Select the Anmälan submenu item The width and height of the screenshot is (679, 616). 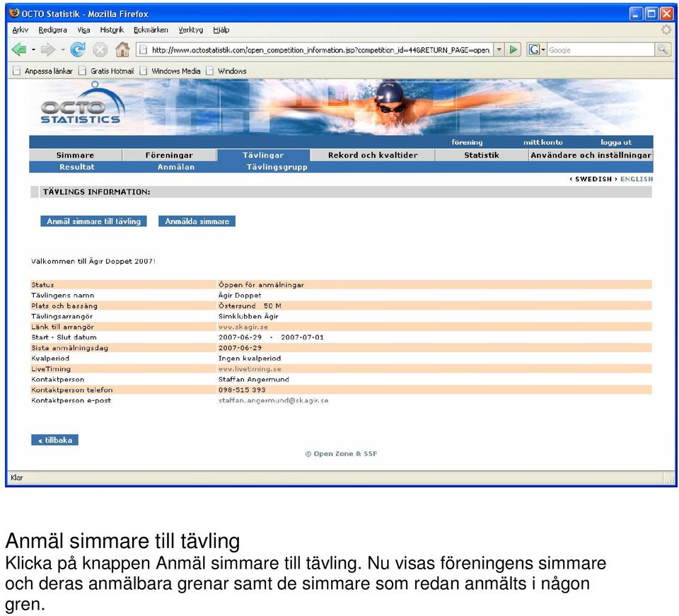click(x=176, y=167)
